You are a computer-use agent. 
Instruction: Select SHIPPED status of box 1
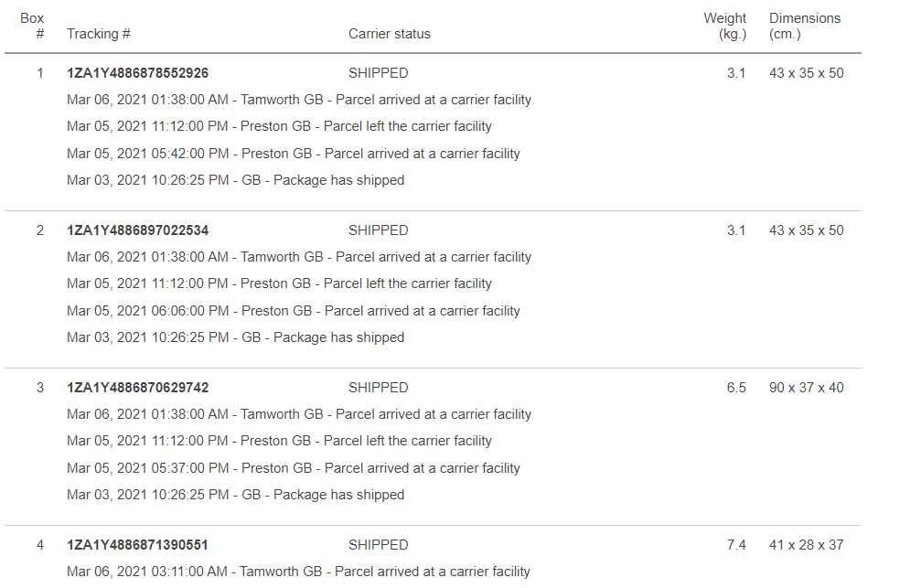[x=379, y=73]
